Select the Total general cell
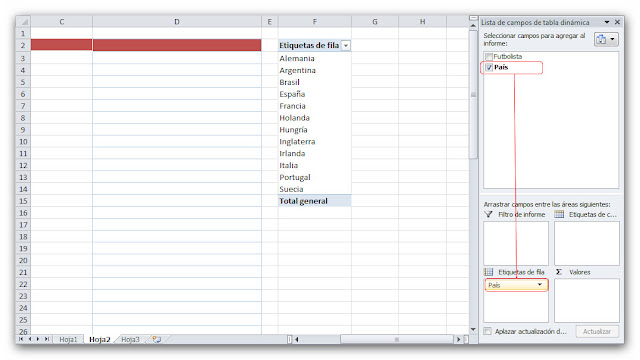640x360 pixels. 315,201
